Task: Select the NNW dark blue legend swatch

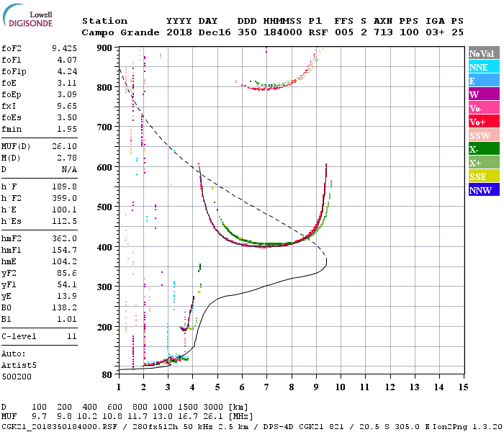Action: tap(484, 189)
